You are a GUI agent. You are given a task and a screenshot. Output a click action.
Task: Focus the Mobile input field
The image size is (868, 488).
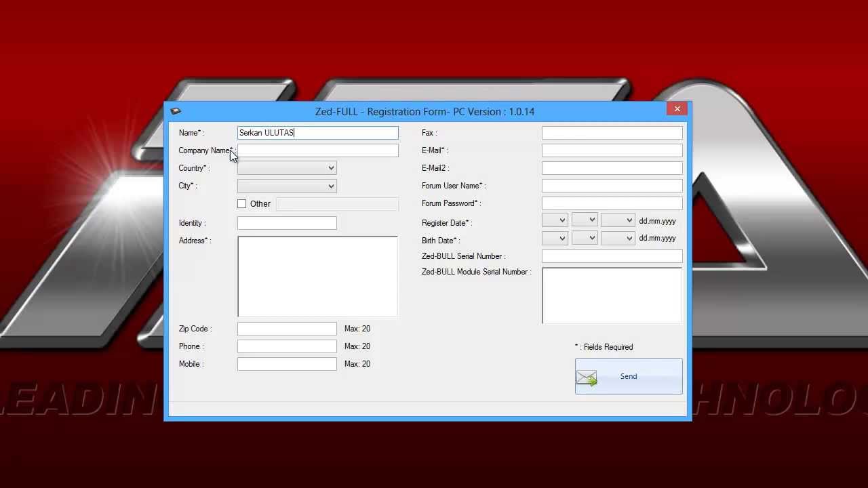coord(287,364)
